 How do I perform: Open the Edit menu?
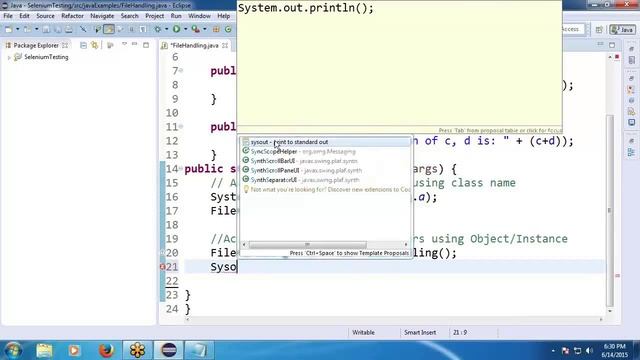click(24, 16)
